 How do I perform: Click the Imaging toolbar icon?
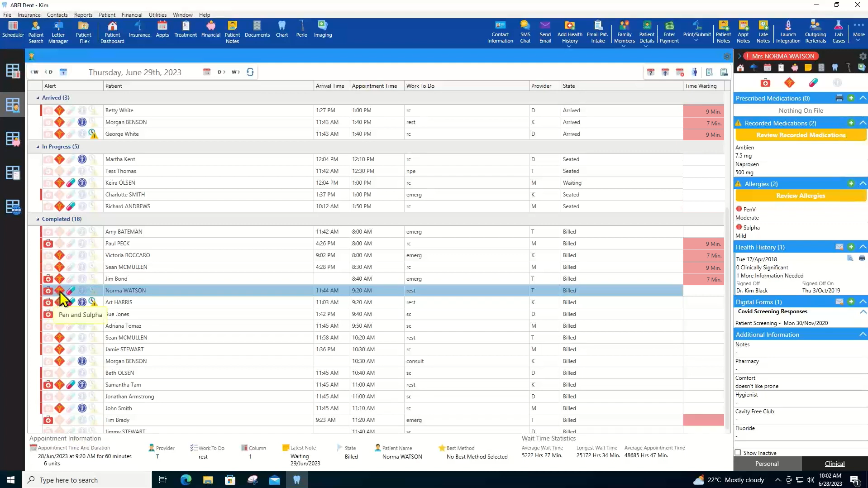coord(323,30)
